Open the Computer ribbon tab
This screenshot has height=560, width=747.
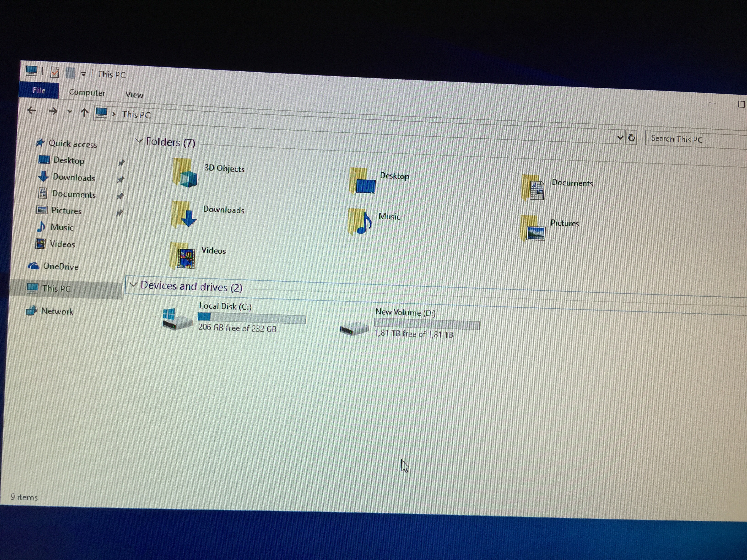(87, 92)
